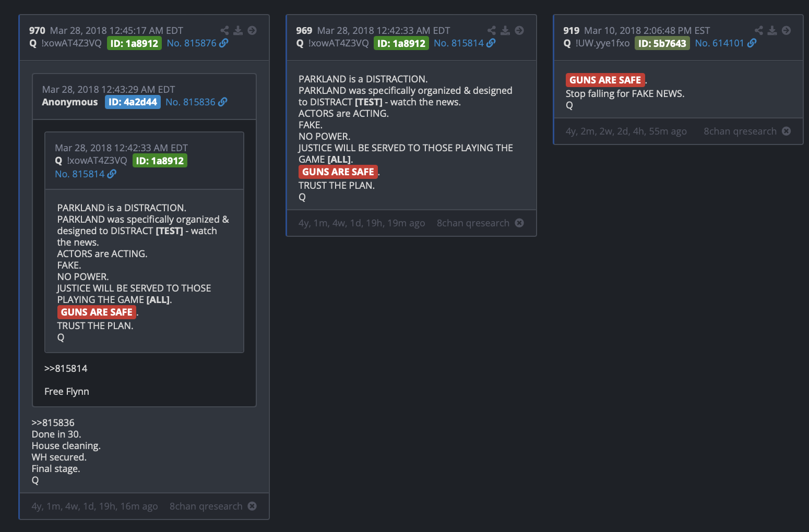Click the >>815836 reply reference
Image resolution: width=809 pixels, height=532 pixels.
pyautogui.click(x=53, y=422)
